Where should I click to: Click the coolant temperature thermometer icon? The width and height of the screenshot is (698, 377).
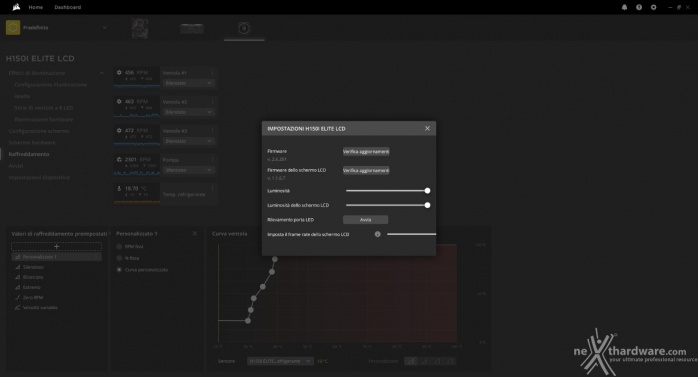pyautogui.click(x=119, y=189)
